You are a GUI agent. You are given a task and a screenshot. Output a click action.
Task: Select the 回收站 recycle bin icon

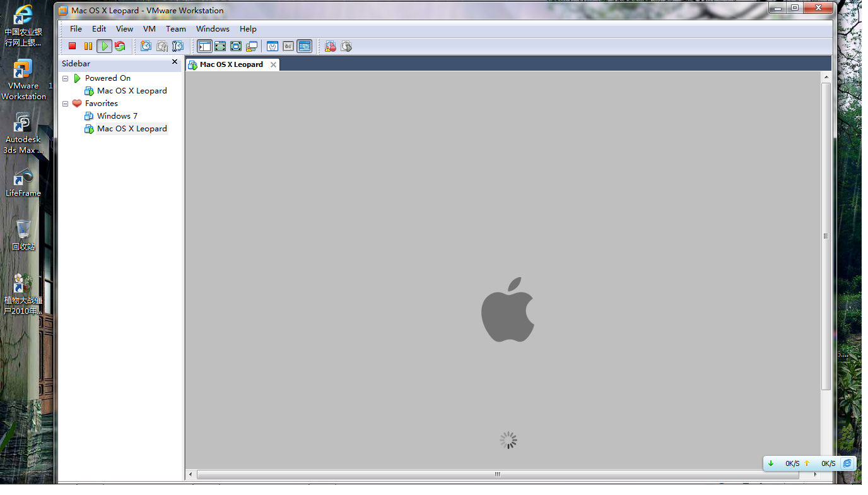point(23,235)
